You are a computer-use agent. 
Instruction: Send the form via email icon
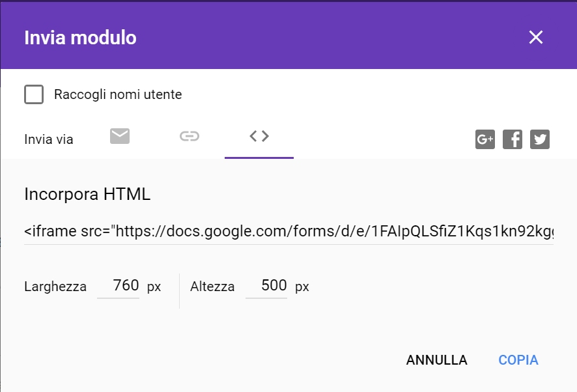coord(120,136)
